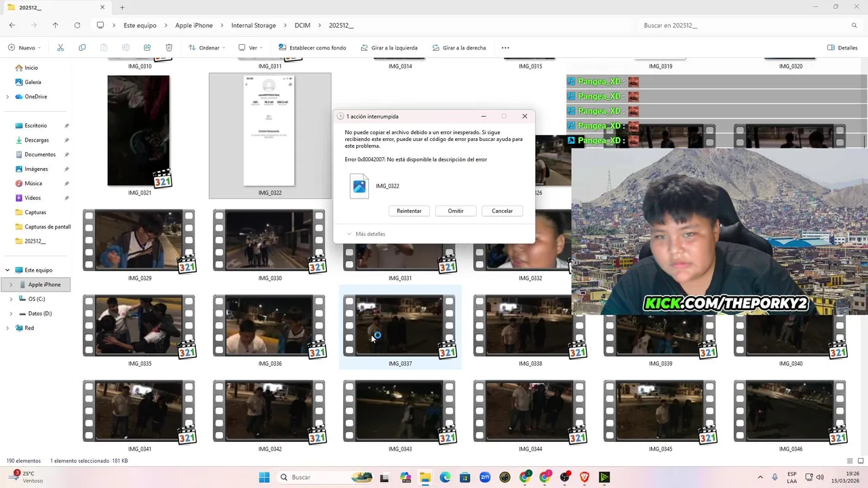Click the Omitir button
Screen dimensions: 868x488
[456, 211]
